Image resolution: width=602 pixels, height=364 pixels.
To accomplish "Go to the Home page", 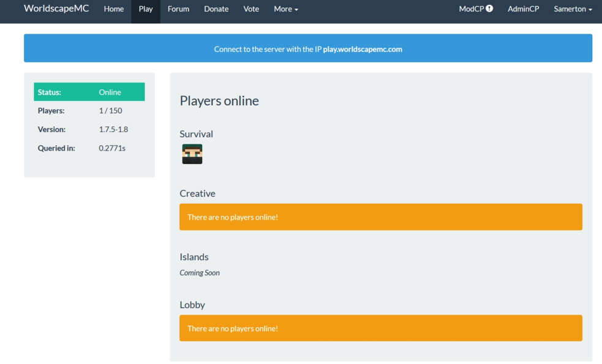I will coord(114,9).
